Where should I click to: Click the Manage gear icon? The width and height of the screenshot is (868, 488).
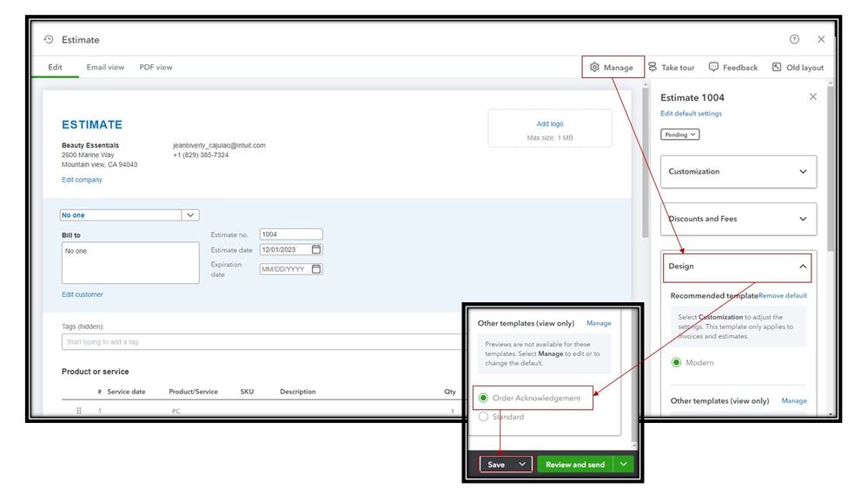pos(594,67)
